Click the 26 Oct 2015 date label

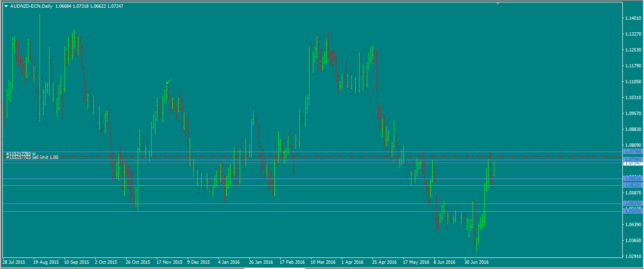[x=138, y=263]
